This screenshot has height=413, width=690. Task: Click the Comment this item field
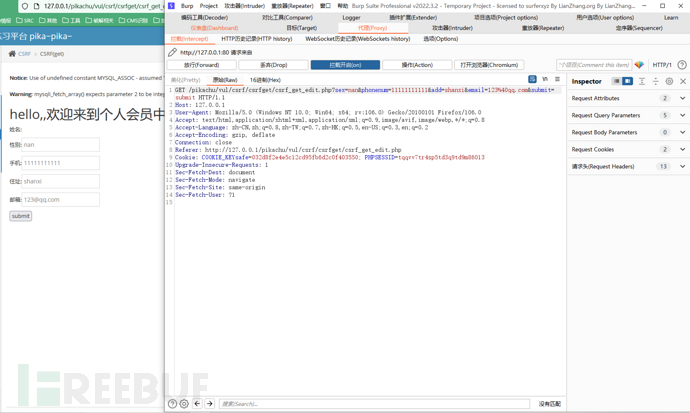(x=594, y=65)
